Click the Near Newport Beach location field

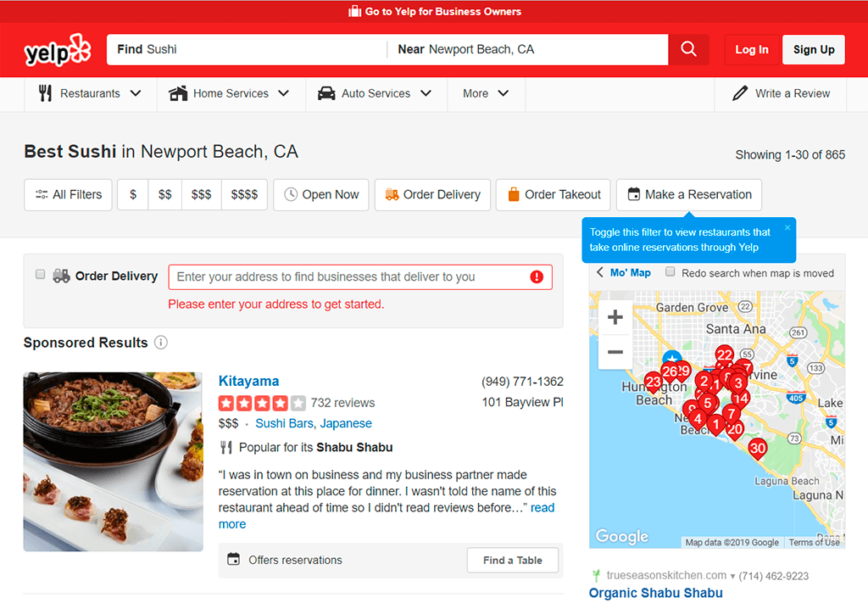pos(527,49)
